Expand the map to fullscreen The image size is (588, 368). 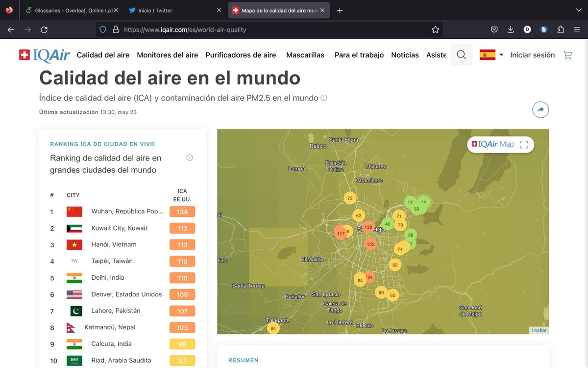[x=524, y=144]
